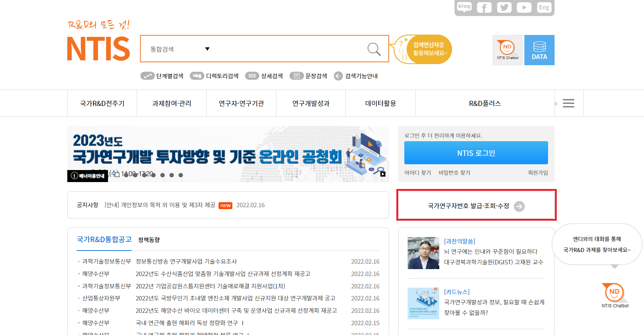Open the blue DATA database tile

pyautogui.click(x=539, y=50)
